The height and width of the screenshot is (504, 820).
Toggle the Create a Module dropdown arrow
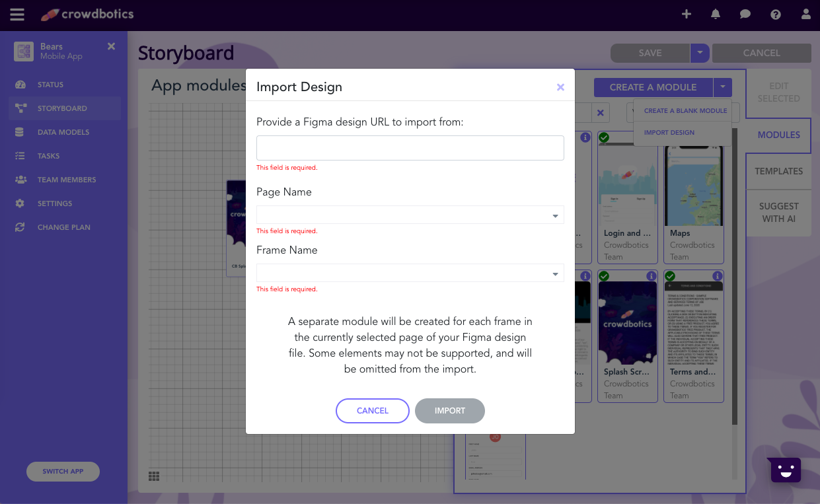(x=723, y=87)
